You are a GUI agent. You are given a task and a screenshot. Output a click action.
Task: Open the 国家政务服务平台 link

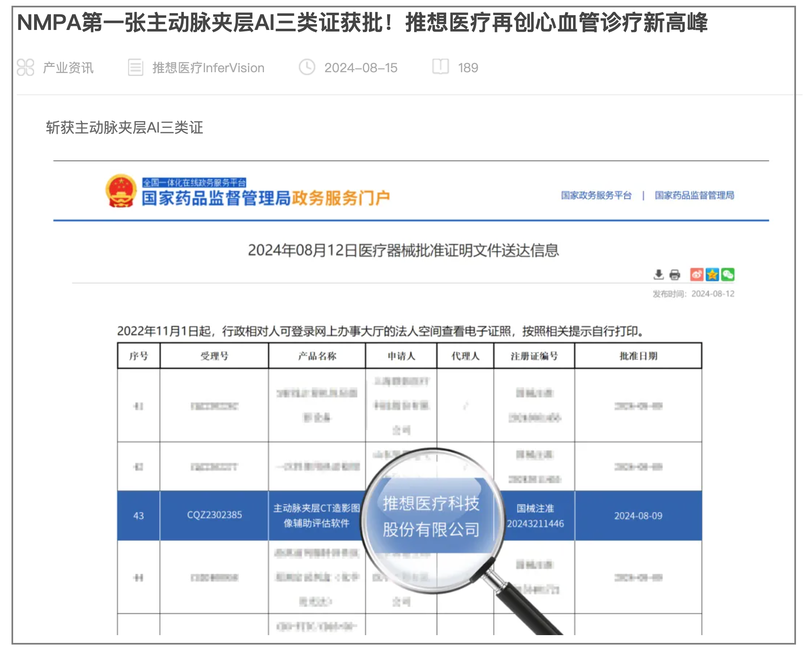coord(596,195)
